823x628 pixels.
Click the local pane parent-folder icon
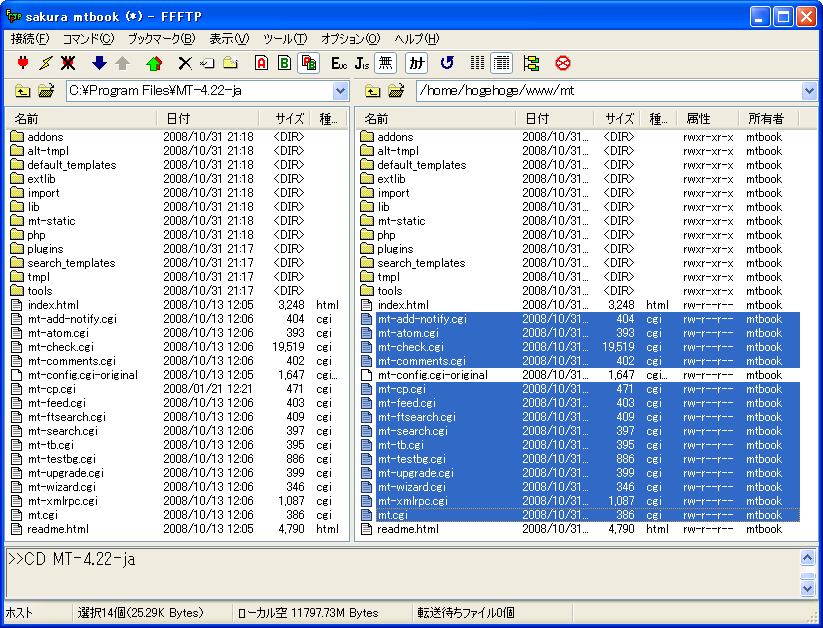pyautogui.click(x=23, y=91)
